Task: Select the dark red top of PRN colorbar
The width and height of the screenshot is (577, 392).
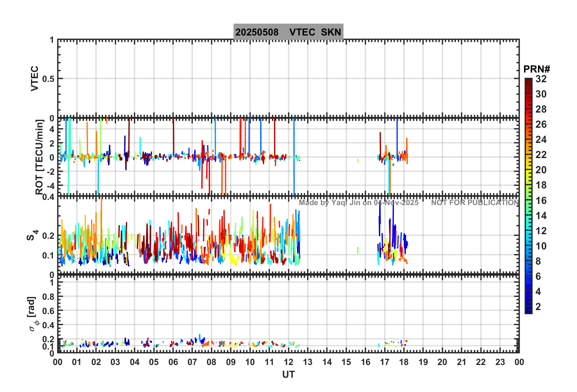Action: tap(528, 81)
